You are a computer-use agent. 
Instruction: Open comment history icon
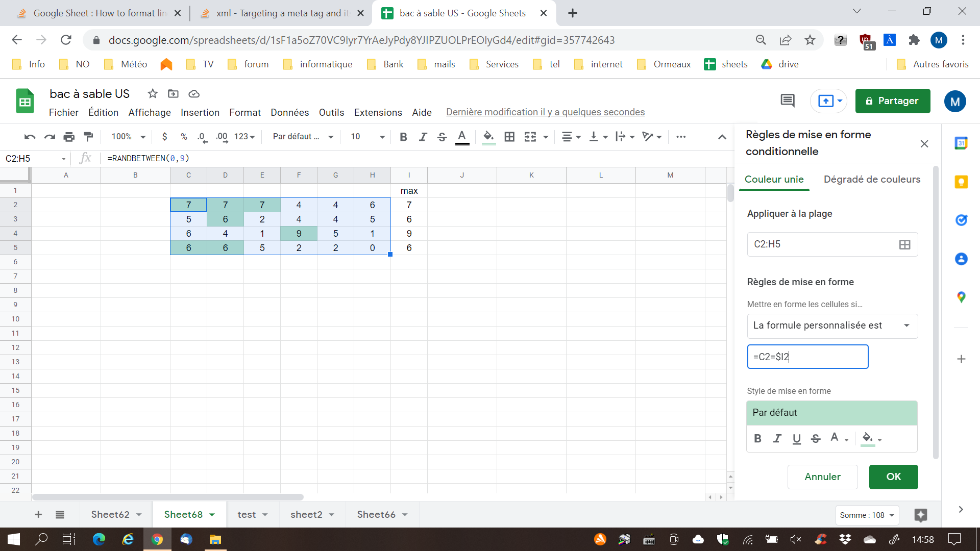pos(788,101)
